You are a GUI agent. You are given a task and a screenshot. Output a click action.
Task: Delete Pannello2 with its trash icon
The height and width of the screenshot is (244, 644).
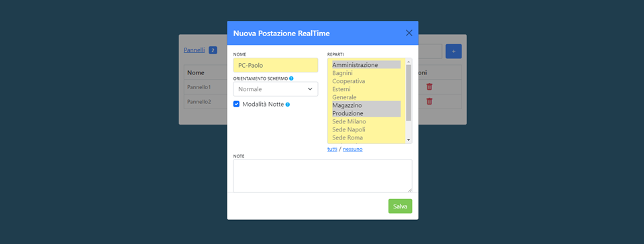coord(429,101)
